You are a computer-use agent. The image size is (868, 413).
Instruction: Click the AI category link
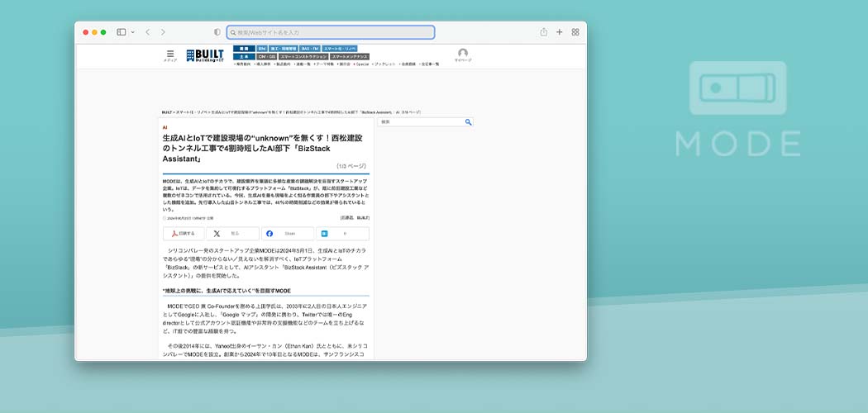click(x=165, y=127)
